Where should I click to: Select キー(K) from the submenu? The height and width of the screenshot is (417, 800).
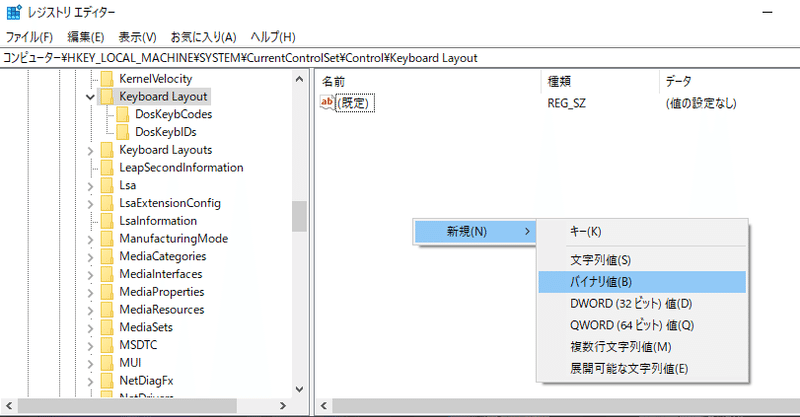[x=642, y=232]
